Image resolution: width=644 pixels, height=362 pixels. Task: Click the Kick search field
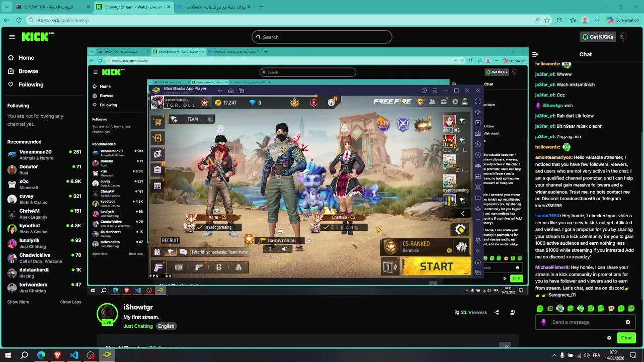(322, 37)
